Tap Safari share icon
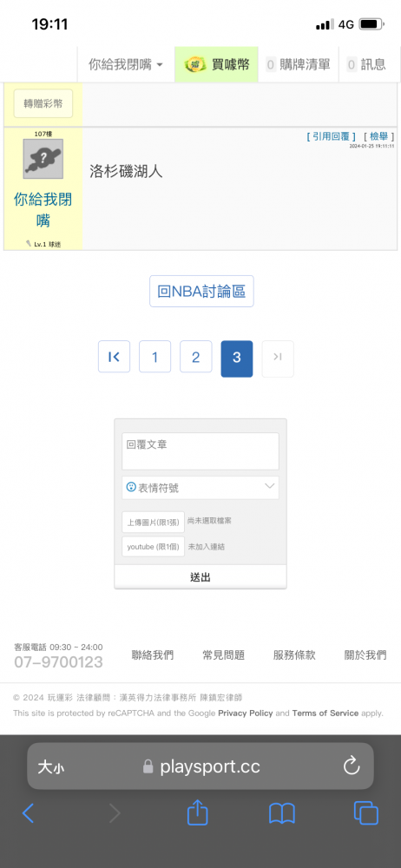This screenshot has height=868, width=401. coord(197,813)
